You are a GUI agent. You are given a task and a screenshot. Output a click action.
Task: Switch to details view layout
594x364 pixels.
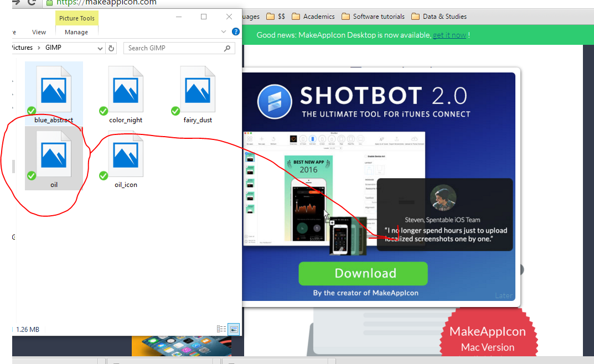tap(221, 329)
